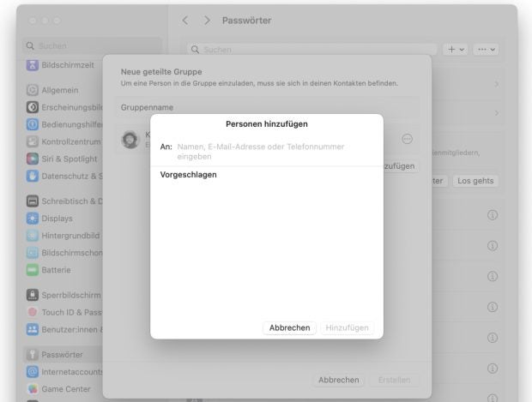Select the Displays sidebar icon

(33, 219)
